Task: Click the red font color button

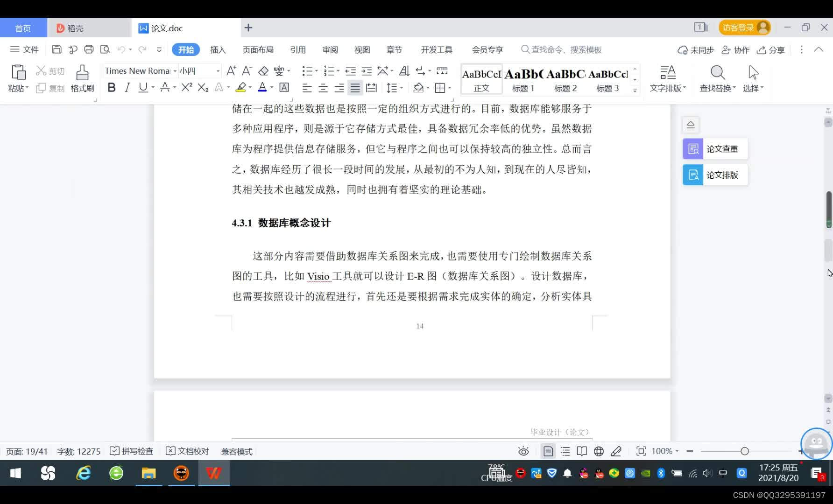Action: [x=262, y=87]
